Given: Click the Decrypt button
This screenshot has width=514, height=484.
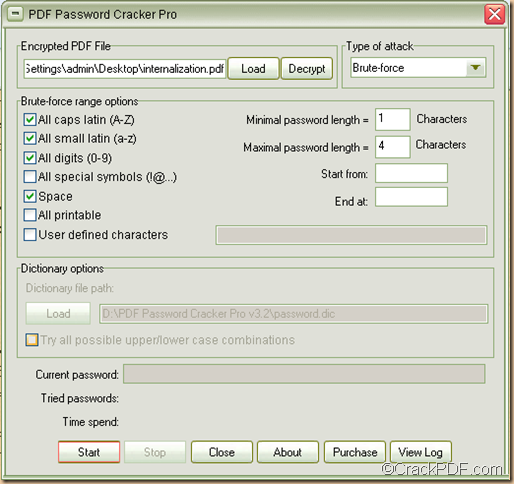Looking at the screenshot, I should tap(307, 69).
